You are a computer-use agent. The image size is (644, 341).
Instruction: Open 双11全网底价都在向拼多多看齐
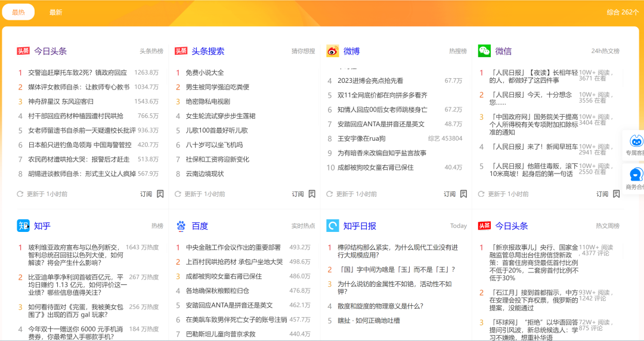tap(382, 95)
